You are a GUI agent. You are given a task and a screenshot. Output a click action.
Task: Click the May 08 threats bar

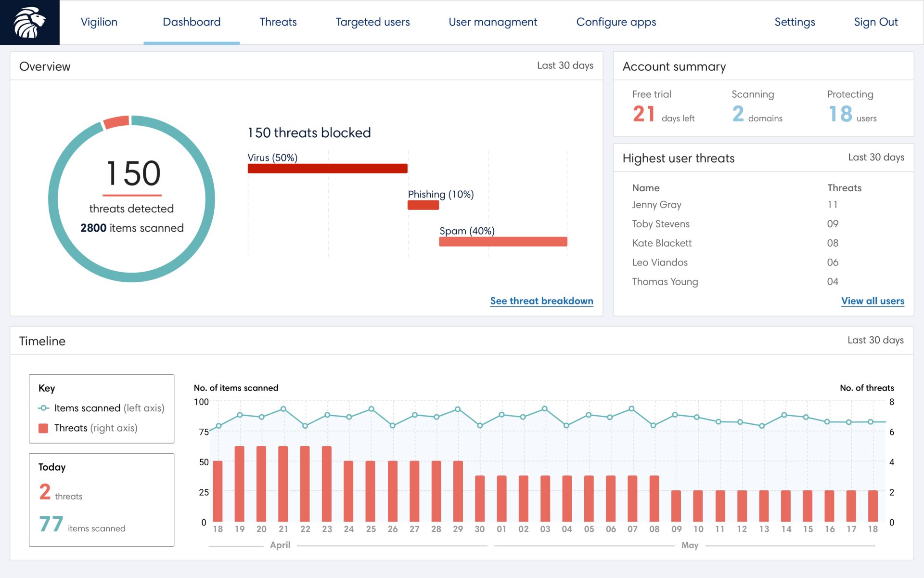pos(654,499)
